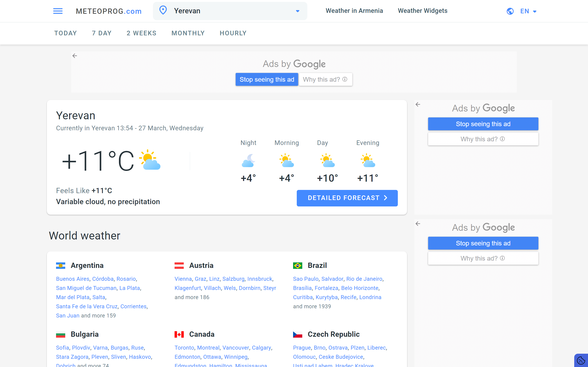Open the Weather Widgets menu item
This screenshot has height=367, width=588.
[x=422, y=11]
